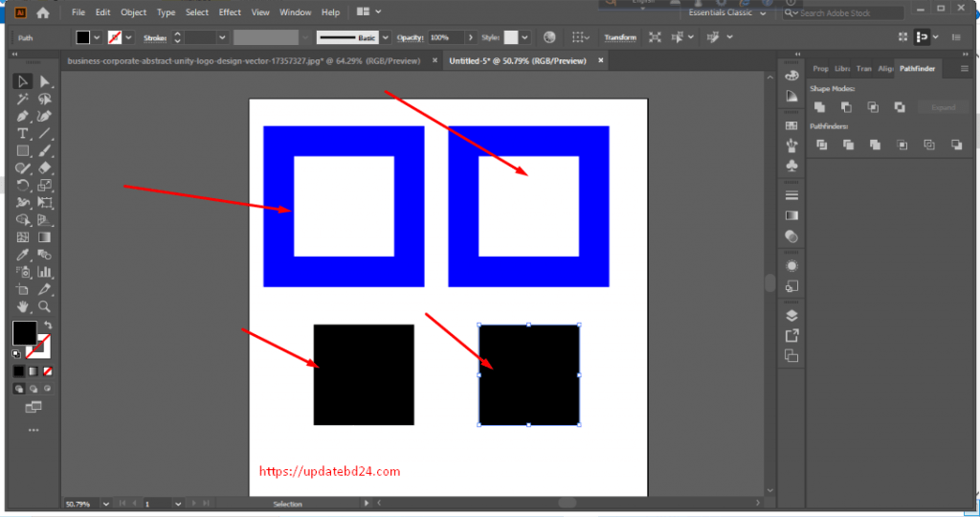Image resolution: width=980 pixels, height=517 pixels.
Task: Open the Home screen button
Action: pos(43,12)
